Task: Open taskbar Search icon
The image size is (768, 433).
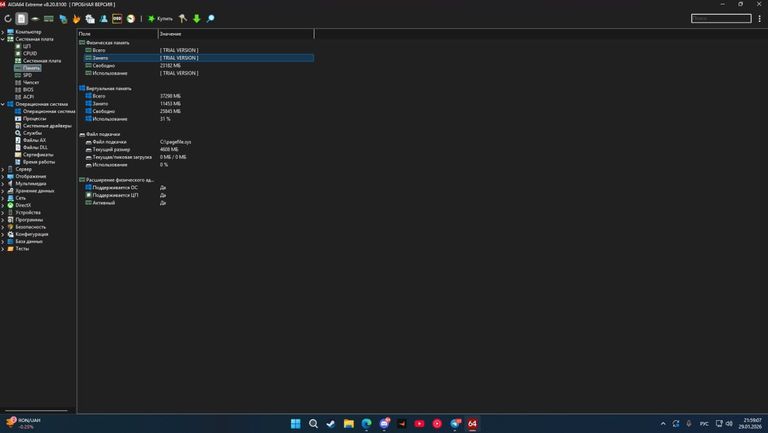Action: tap(313, 424)
